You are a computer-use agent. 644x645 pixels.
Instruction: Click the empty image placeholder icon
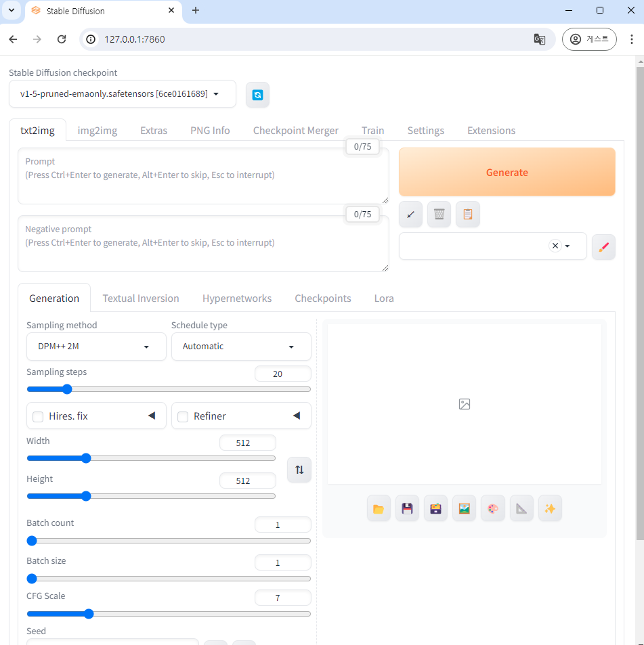point(464,404)
